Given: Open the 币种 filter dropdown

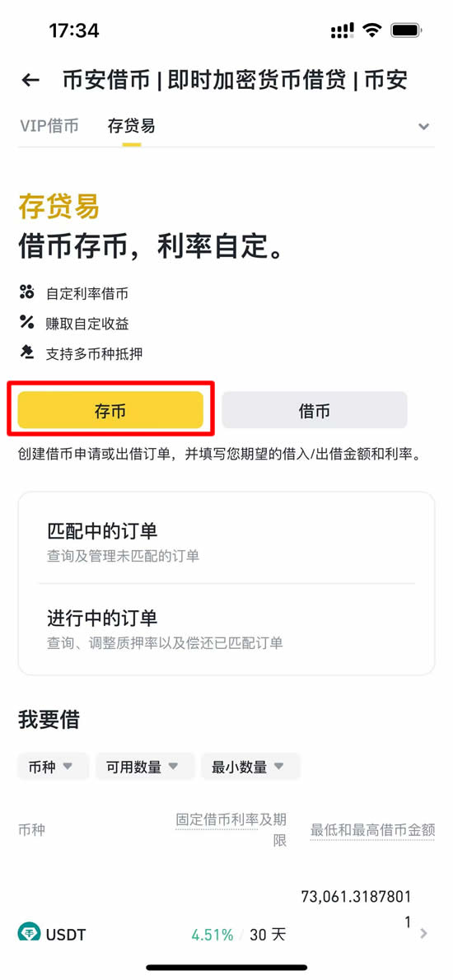Looking at the screenshot, I should (x=54, y=766).
